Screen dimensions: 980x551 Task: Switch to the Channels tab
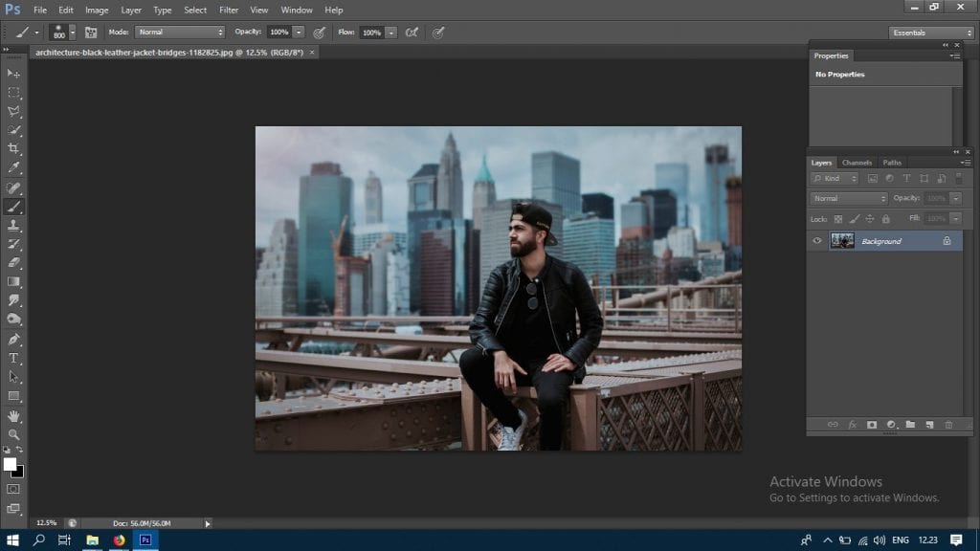click(857, 163)
